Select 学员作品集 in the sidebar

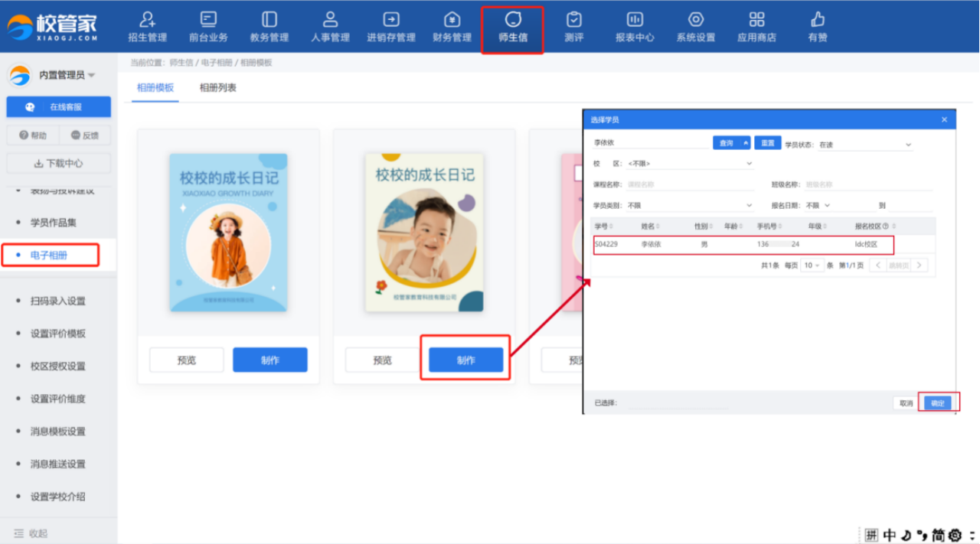click(x=54, y=223)
